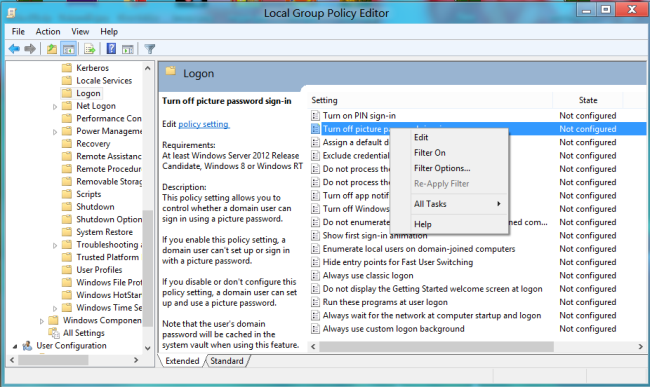Screen dimensions: 650x387
Task: Click policy icon for Always use classic logon
Action: [315, 276]
